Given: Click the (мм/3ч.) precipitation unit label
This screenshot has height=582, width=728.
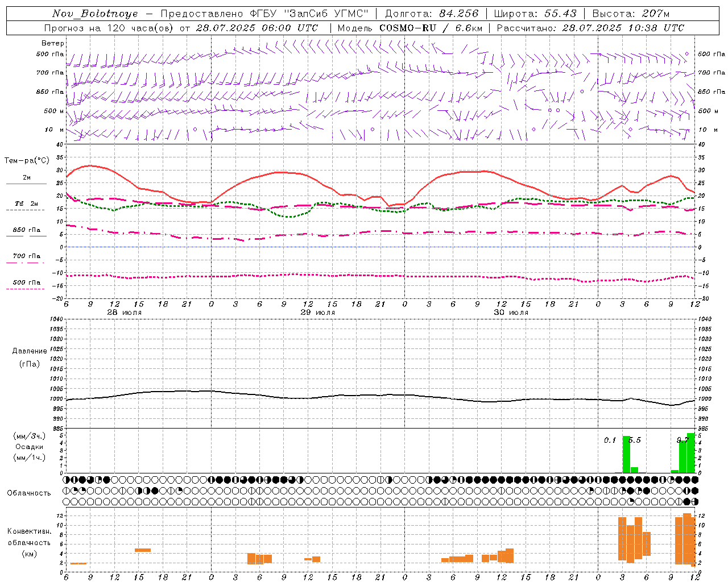Looking at the screenshot, I should point(30,436).
